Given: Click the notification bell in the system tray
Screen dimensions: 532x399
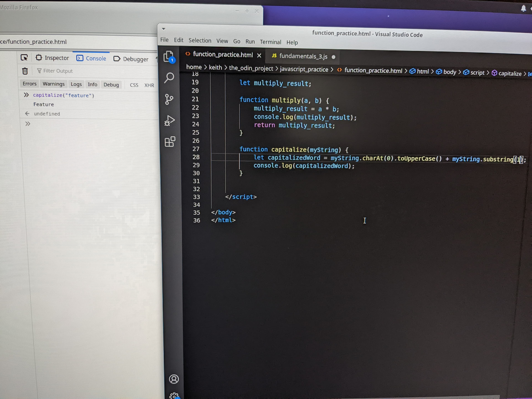Looking at the screenshot, I should click(x=523, y=8).
